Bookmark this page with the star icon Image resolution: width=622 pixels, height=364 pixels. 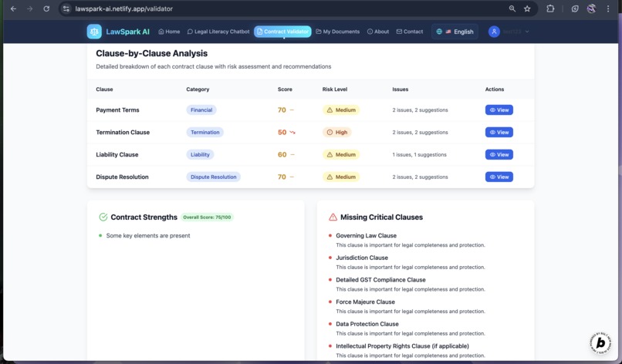click(x=527, y=8)
